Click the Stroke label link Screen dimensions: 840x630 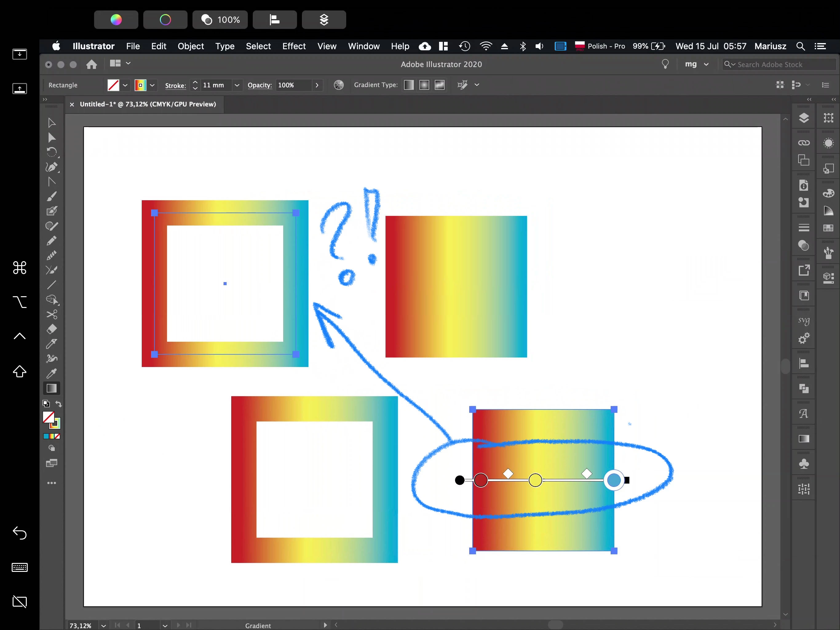176,86
